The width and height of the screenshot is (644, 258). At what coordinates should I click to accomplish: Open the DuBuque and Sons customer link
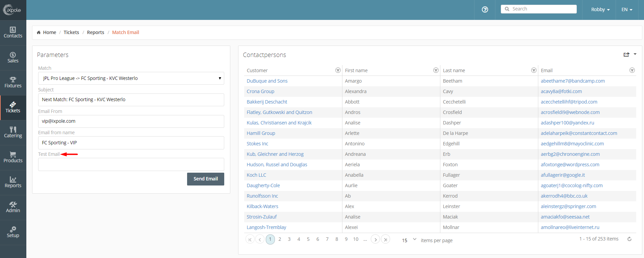pyautogui.click(x=267, y=81)
